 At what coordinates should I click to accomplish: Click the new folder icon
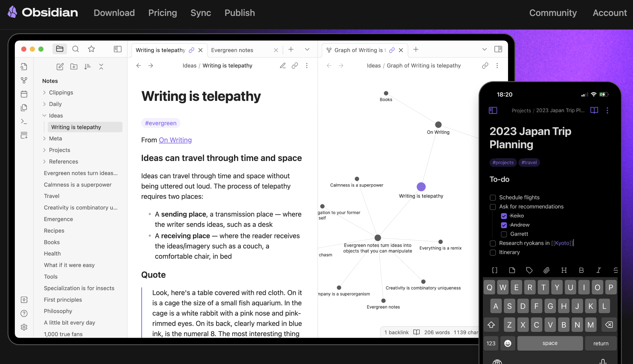point(74,67)
